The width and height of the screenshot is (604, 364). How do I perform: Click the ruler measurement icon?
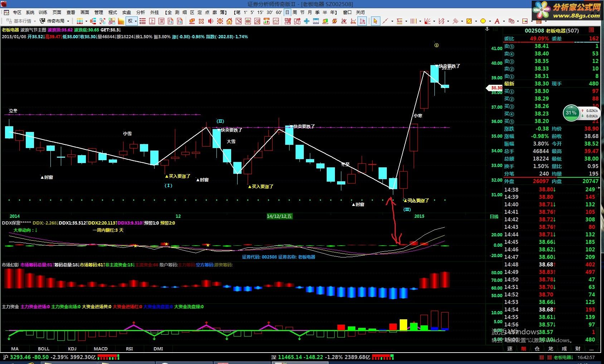click(x=316, y=21)
